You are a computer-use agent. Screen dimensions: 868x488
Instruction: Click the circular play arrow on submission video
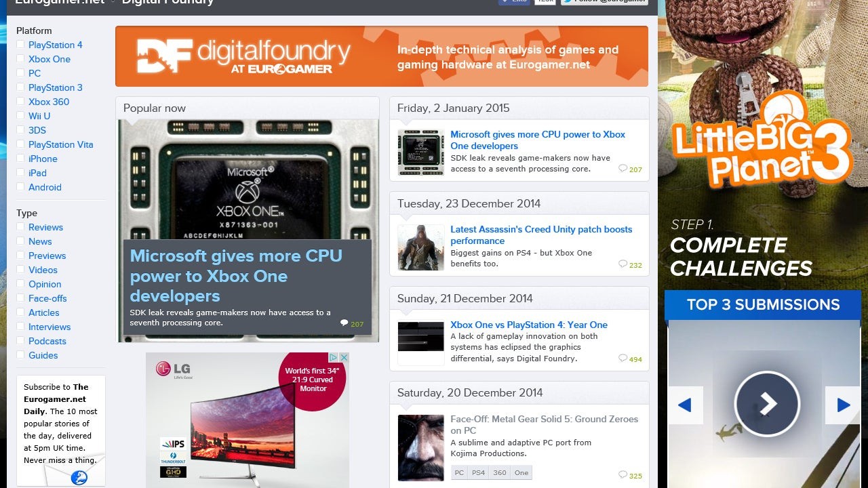click(767, 404)
